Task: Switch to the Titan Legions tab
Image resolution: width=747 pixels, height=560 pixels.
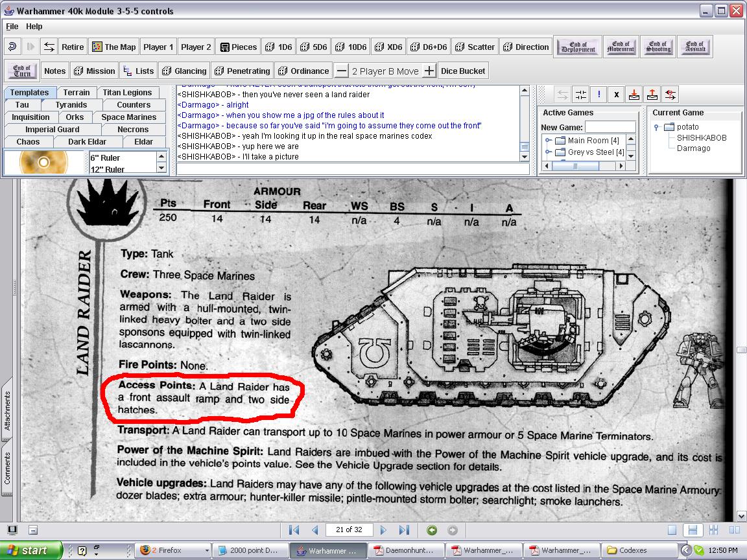Action: 127,93
